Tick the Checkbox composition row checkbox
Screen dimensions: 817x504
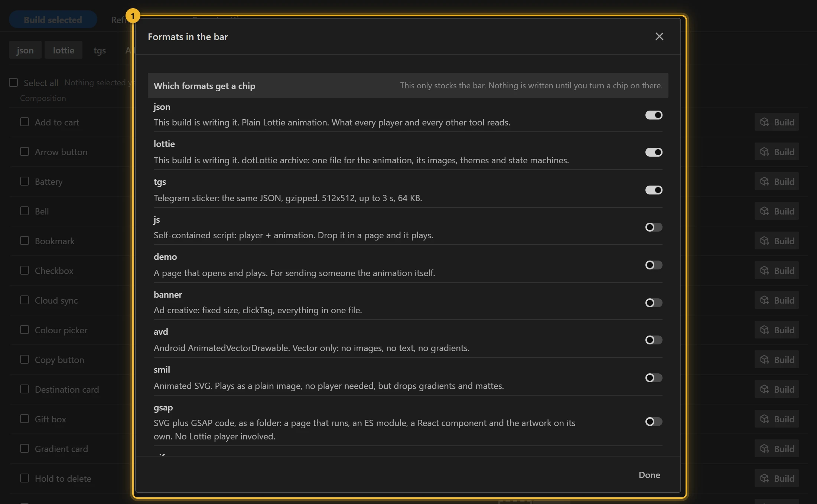click(x=25, y=270)
